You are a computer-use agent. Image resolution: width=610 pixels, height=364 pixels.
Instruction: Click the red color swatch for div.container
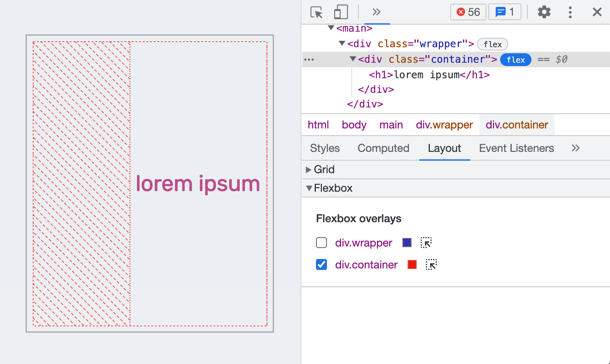click(x=413, y=265)
